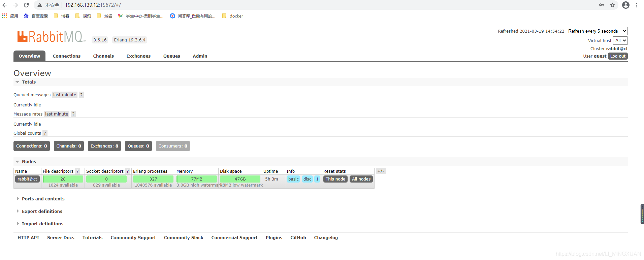Reset stats for This node

335,179
